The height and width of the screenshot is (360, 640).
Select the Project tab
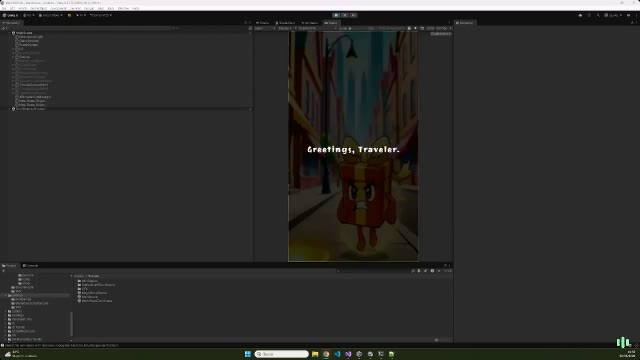9,265
